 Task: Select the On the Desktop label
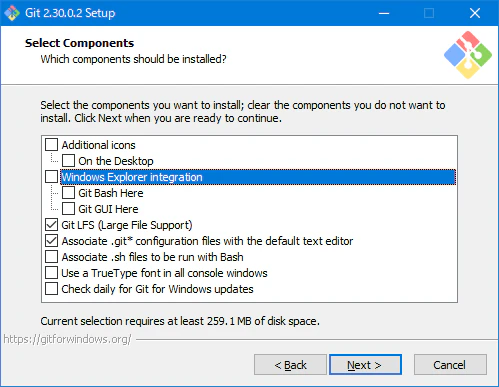(116, 161)
